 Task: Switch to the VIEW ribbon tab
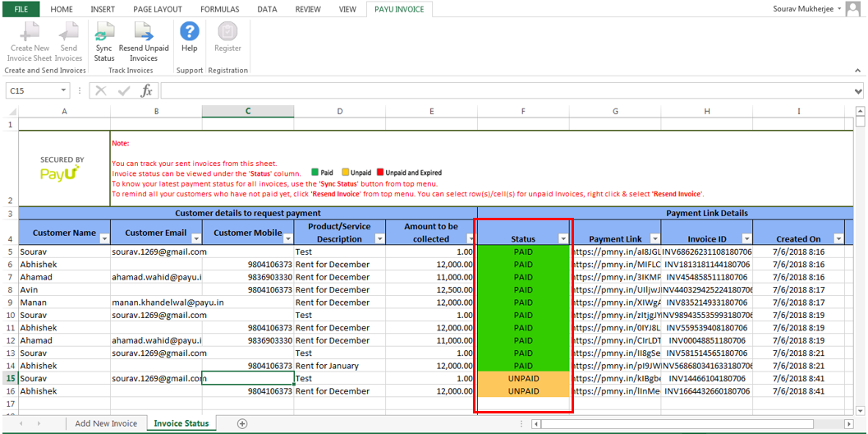347,9
